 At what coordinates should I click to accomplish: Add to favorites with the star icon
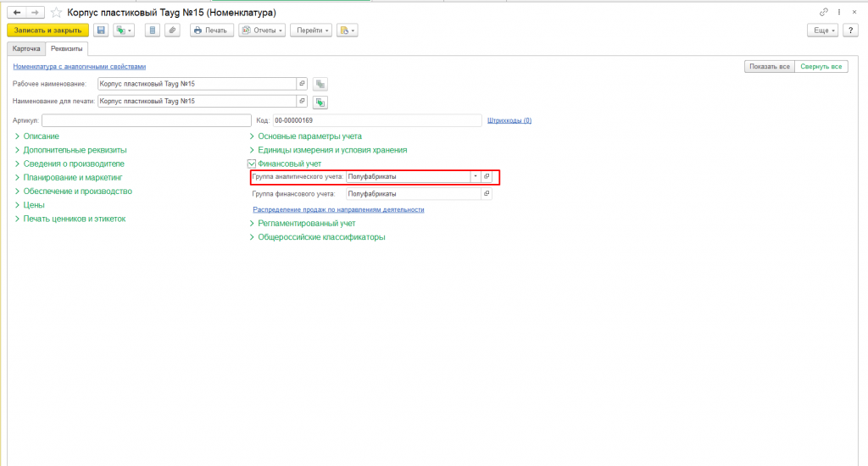pos(56,12)
